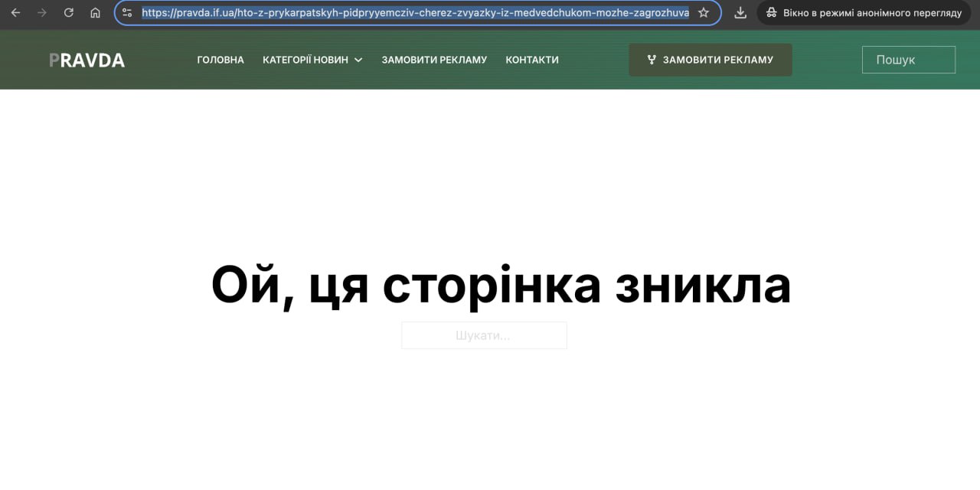Go to ГОЛОВНА menu item
The image size is (980, 490).
click(220, 60)
